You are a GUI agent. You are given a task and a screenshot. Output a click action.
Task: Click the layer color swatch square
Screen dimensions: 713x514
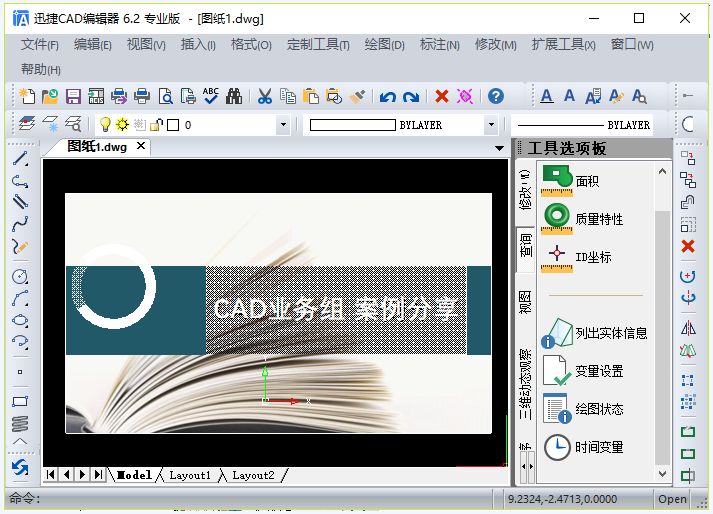click(173, 125)
